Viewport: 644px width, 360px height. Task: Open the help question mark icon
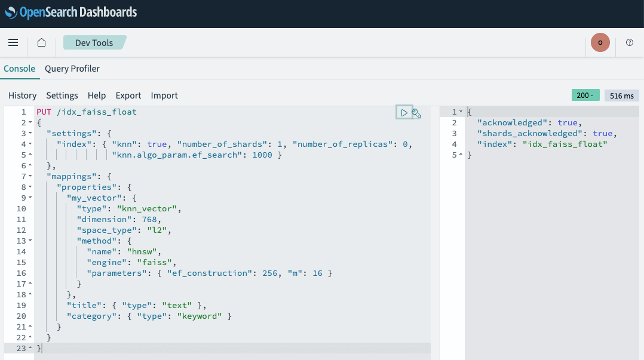(x=630, y=43)
